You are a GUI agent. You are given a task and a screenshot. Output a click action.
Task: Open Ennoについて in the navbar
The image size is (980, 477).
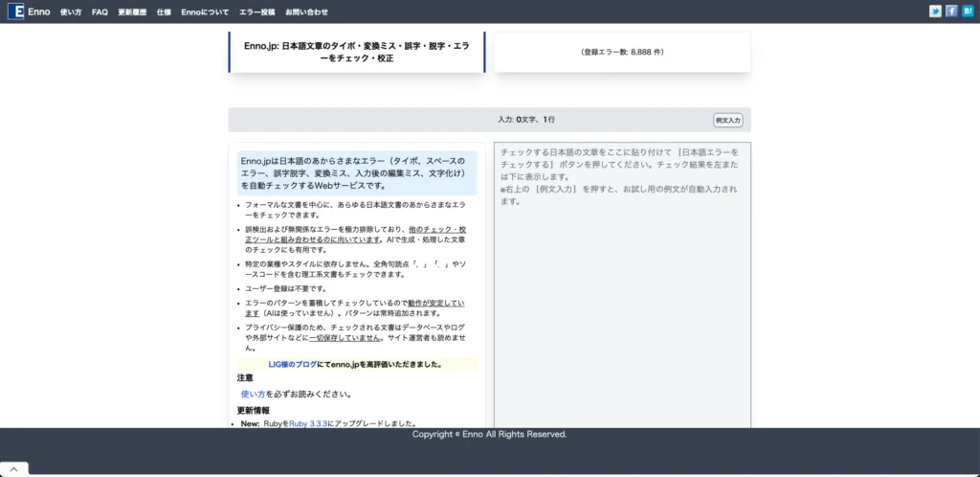pos(205,12)
